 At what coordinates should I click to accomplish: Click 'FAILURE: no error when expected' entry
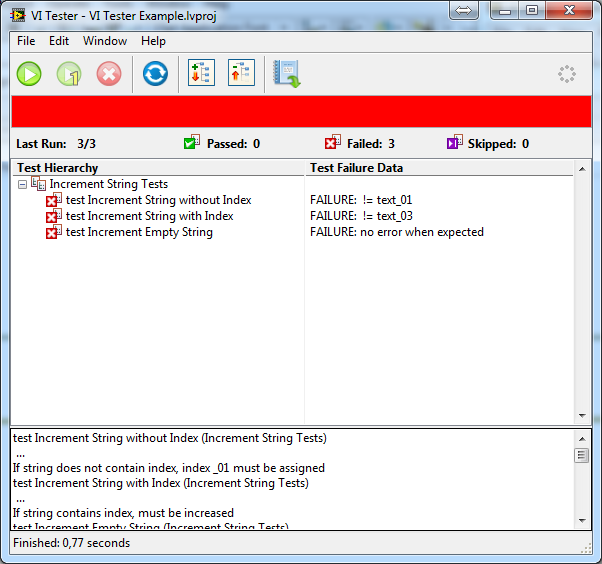tap(397, 232)
